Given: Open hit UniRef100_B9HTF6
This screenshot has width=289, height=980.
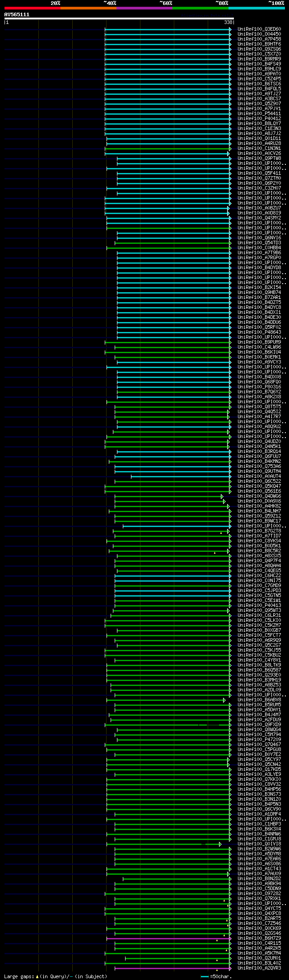Looking at the screenshot, I should [x=259, y=44].
